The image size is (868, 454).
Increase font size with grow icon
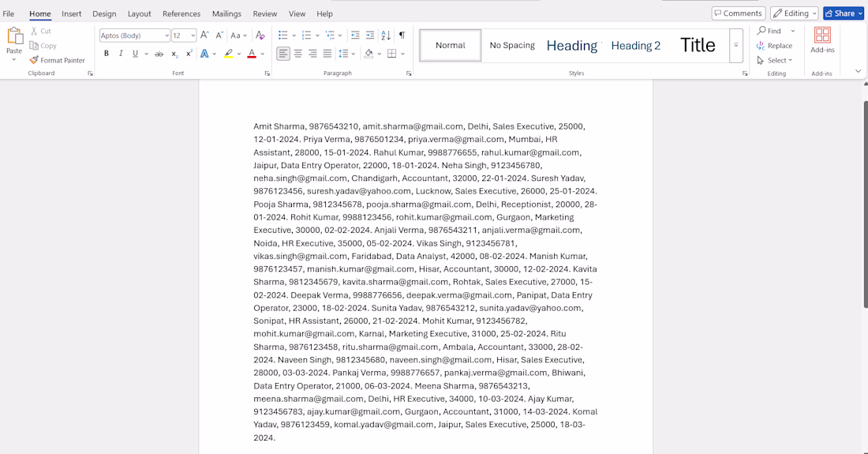tap(204, 36)
